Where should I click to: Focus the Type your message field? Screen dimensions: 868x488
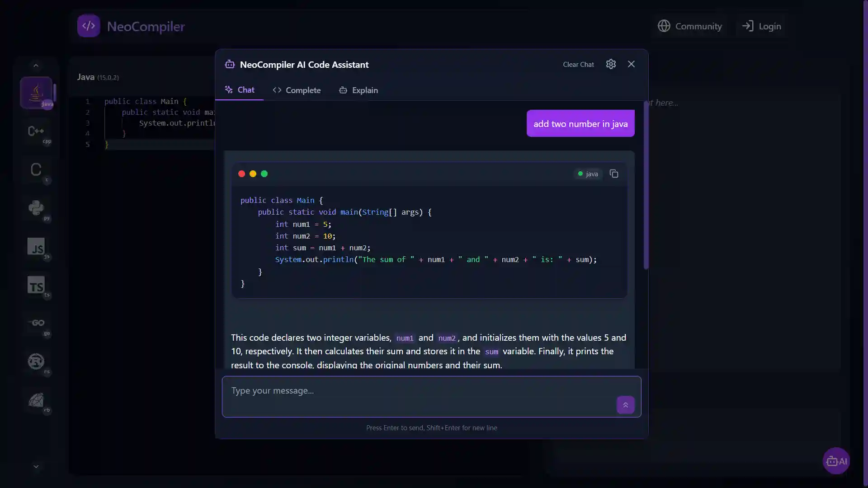click(x=431, y=397)
